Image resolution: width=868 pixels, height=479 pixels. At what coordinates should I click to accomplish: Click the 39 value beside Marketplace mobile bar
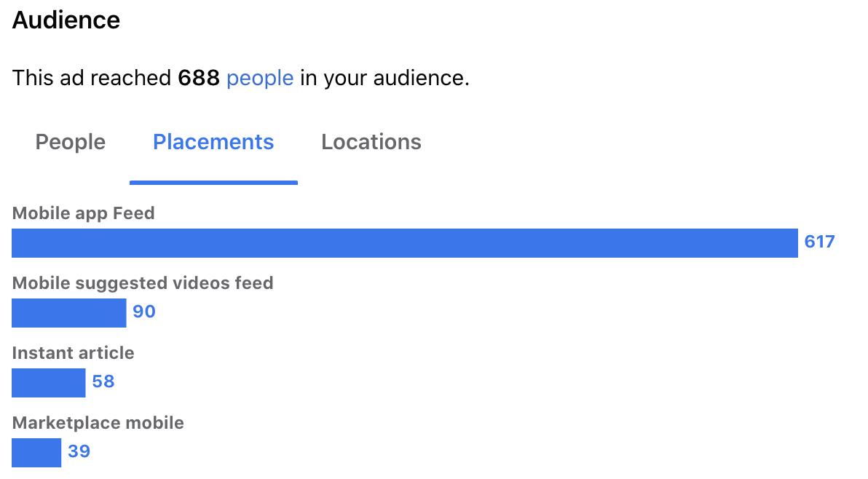79,451
